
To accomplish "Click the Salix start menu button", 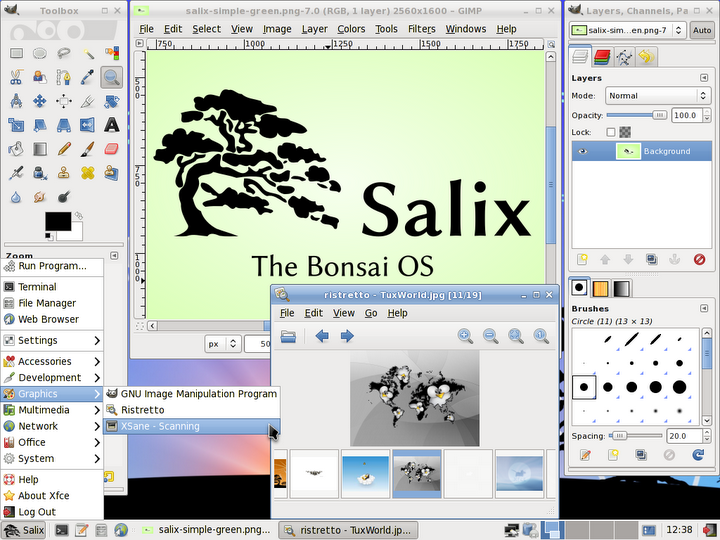I will [x=23, y=530].
